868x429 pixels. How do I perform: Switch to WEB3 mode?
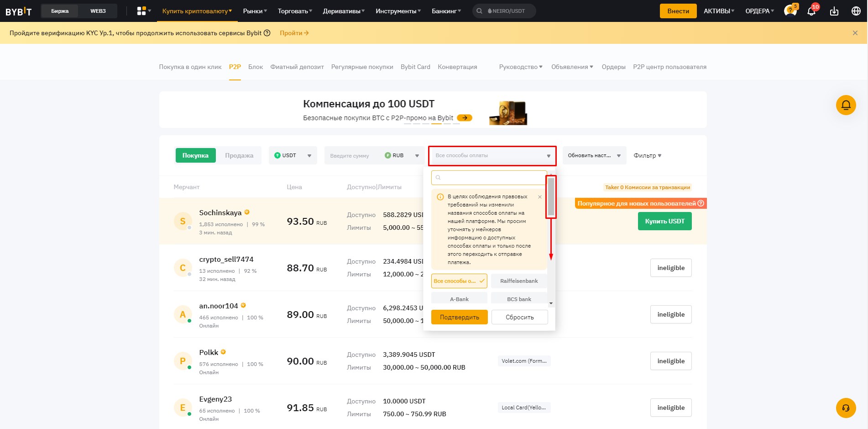click(98, 11)
